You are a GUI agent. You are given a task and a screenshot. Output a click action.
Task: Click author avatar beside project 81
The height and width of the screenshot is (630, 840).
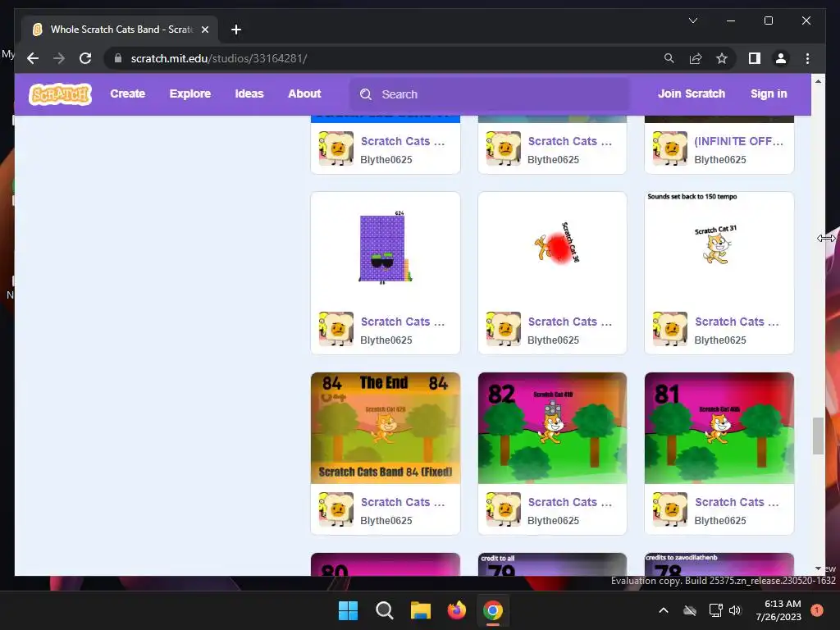[x=669, y=509]
